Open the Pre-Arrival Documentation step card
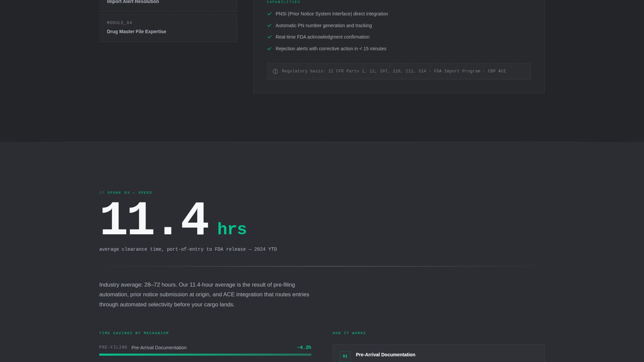 [438, 353]
